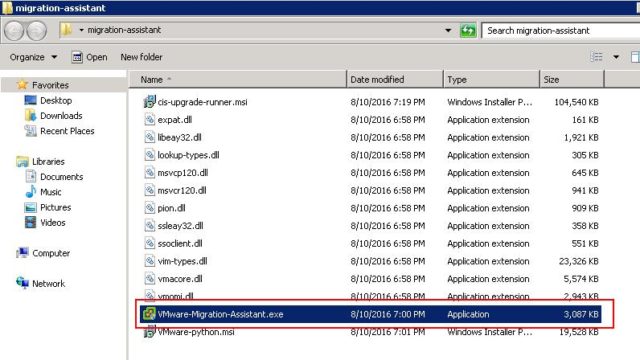Screen dimensions: 640x360
Task: Create a New folder
Action: [x=141, y=57]
